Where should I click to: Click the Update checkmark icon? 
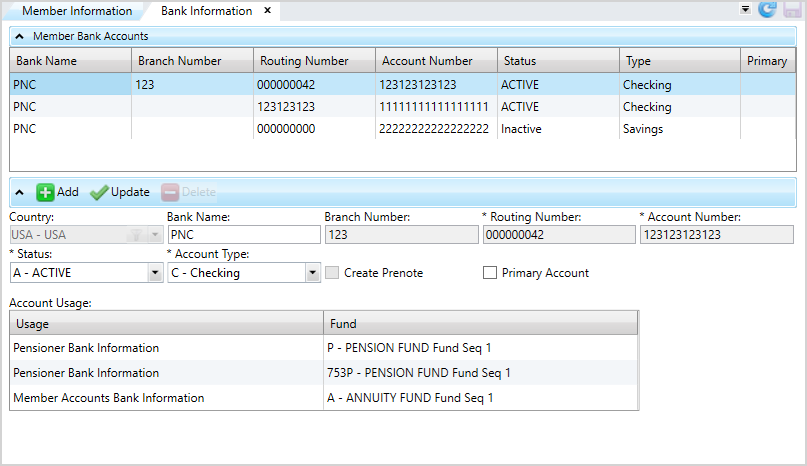(x=99, y=192)
